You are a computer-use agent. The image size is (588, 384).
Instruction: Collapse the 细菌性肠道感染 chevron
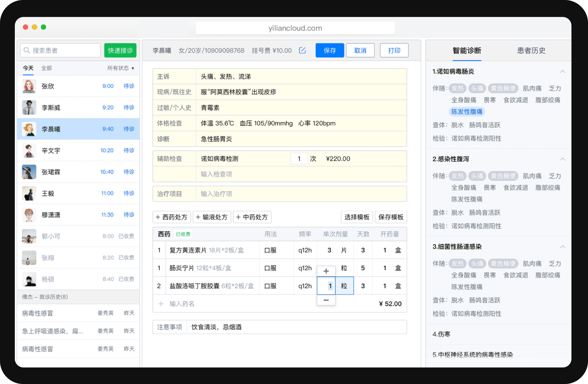click(x=562, y=247)
